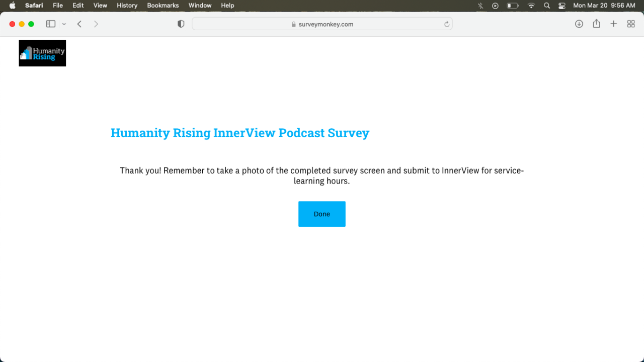Open the Apple menu
The width and height of the screenshot is (644, 362).
click(x=13, y=6)
